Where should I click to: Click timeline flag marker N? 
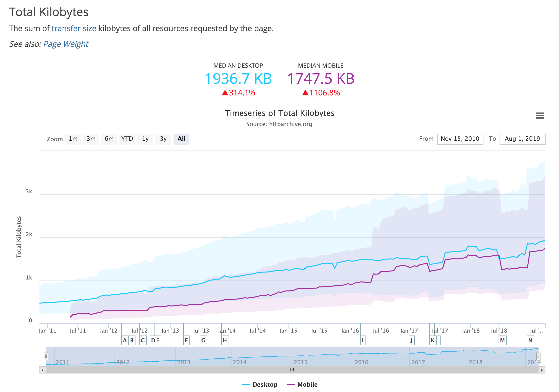pos(530,340)
